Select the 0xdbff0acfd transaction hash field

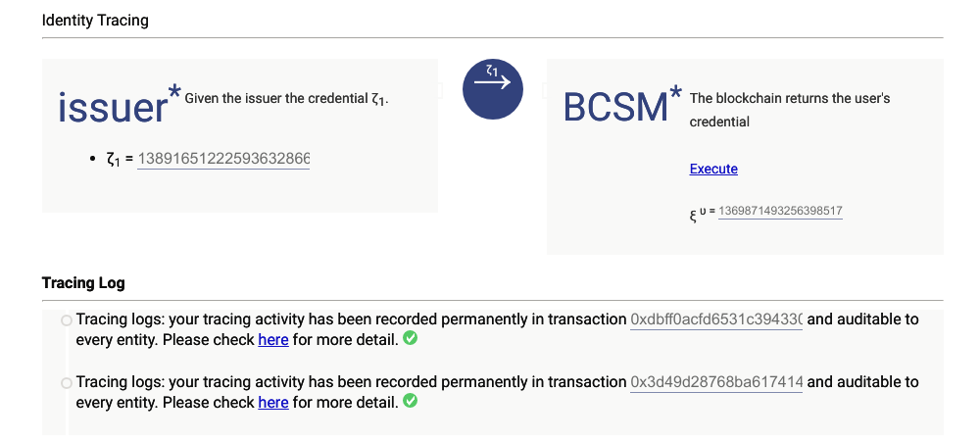(716, 319)
